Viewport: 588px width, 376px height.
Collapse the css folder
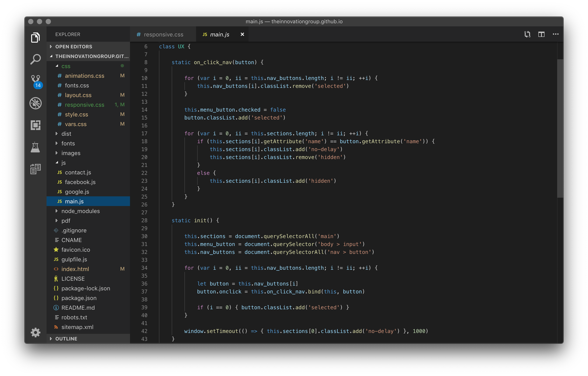pos(66,66)
